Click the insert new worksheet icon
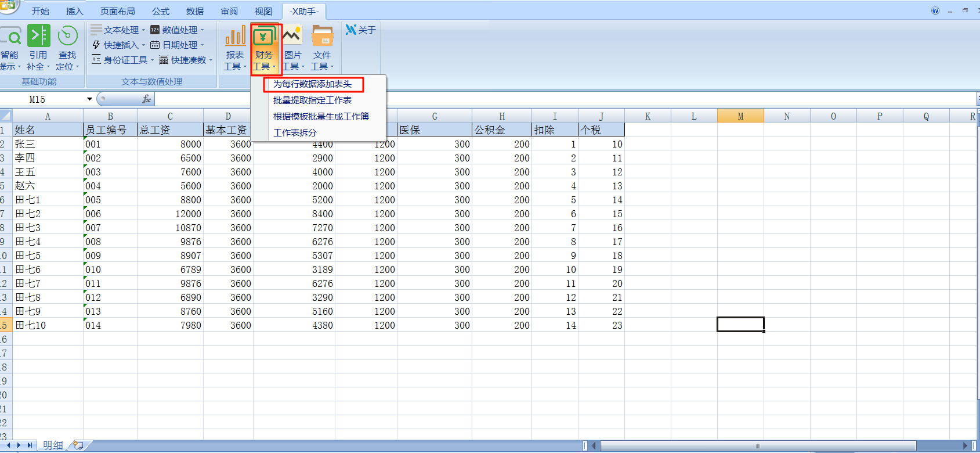Screen dimensions: 980x453 tap(78, 445)
